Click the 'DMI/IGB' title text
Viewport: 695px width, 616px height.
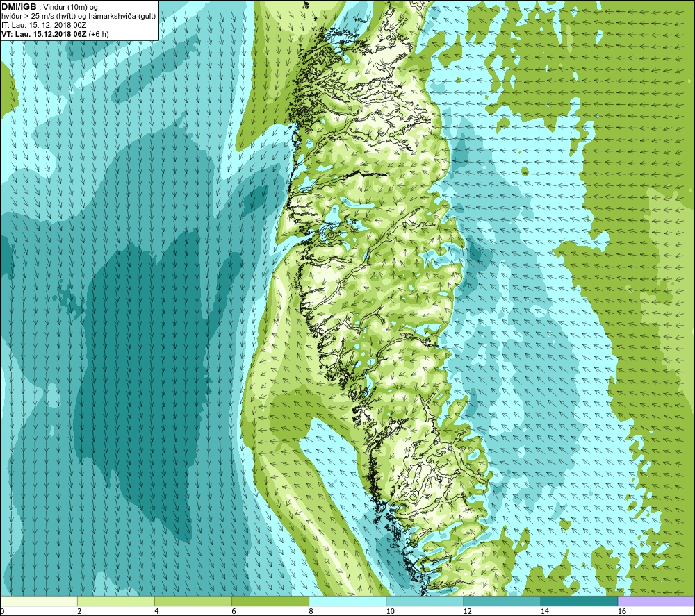tap(19, 7)
